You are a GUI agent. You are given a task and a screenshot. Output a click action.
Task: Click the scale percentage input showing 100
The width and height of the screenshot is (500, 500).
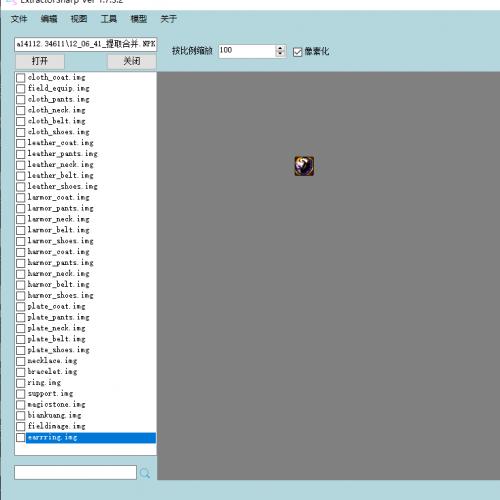[247, 51]
